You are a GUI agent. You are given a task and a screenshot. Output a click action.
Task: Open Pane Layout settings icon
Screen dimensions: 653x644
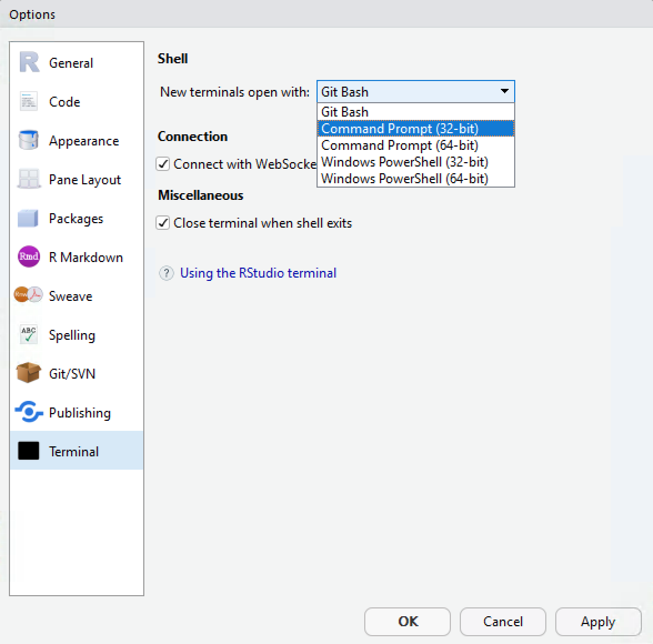tap(28, 179)
